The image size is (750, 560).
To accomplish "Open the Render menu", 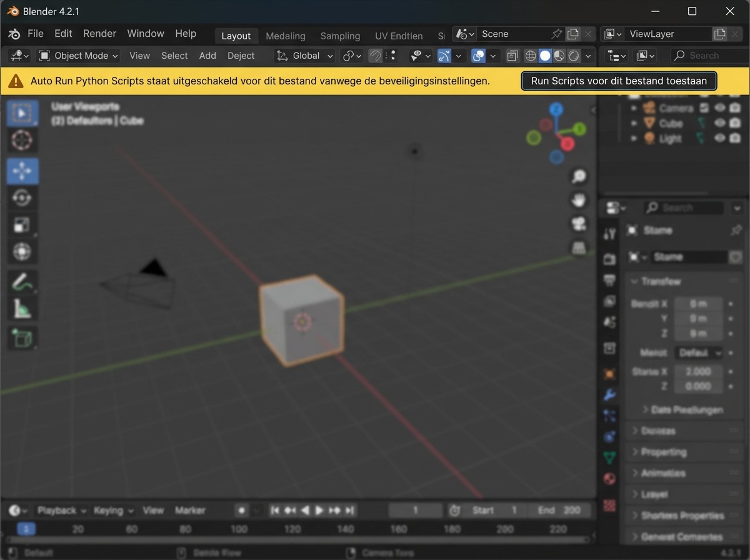I will (x=100, y=34).
